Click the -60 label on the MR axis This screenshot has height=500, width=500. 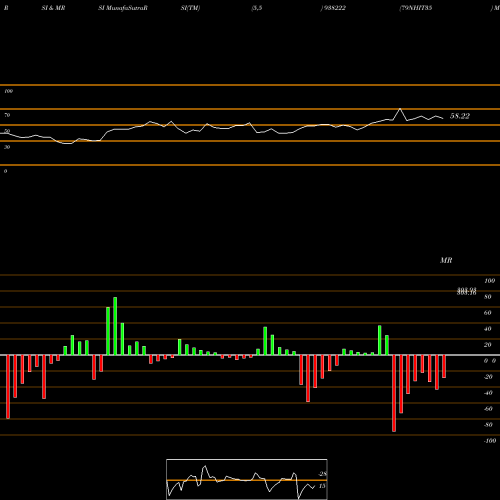488,409
